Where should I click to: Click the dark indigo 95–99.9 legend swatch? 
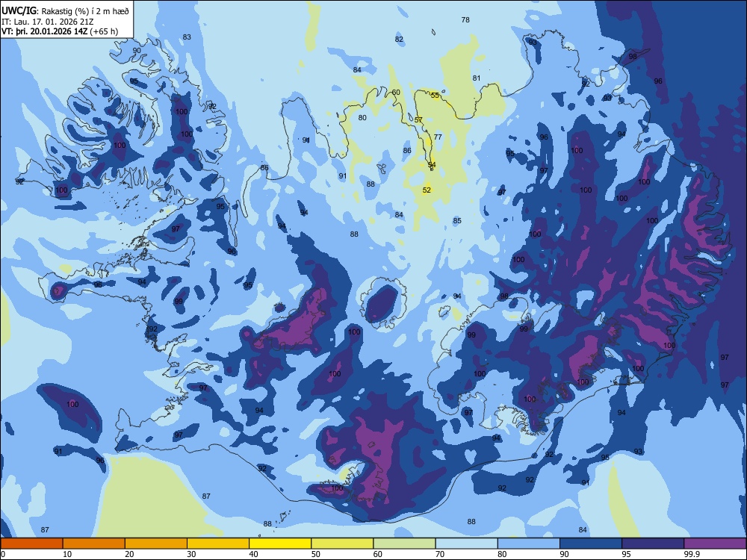click(653, 544)
